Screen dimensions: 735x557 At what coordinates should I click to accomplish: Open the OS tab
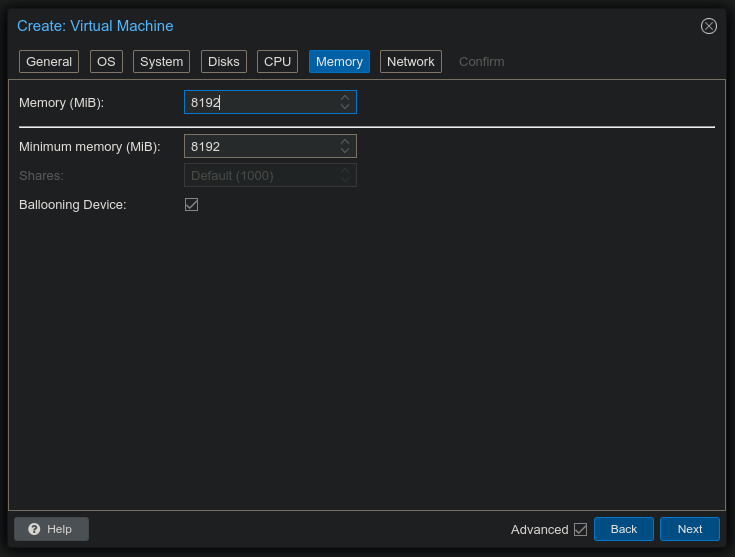click(x=106, y=62)
